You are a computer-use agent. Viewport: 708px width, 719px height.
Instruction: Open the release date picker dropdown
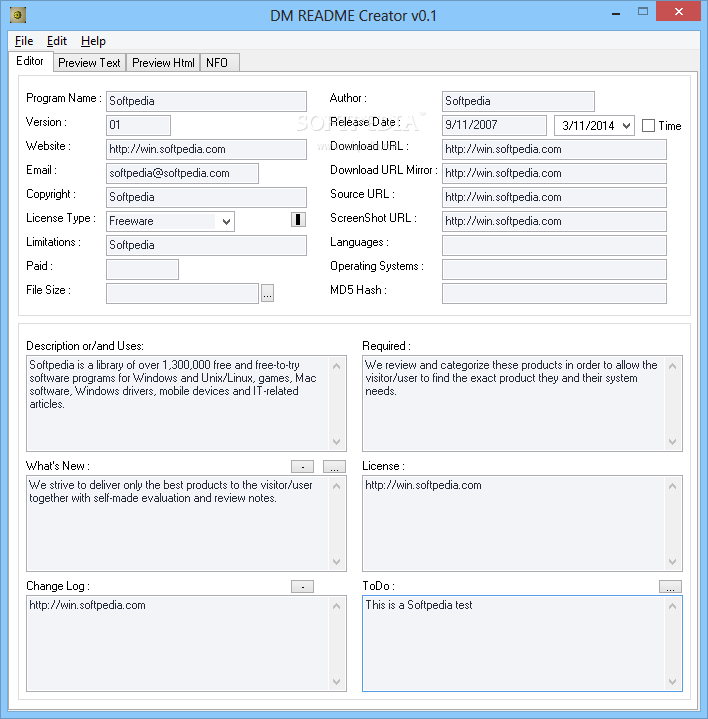coord(626,126)
